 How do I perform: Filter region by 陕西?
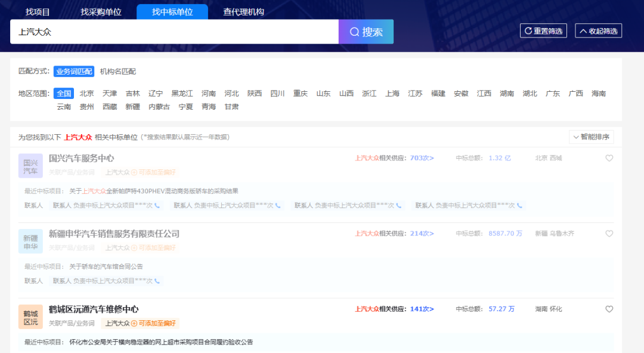point(255,93)
